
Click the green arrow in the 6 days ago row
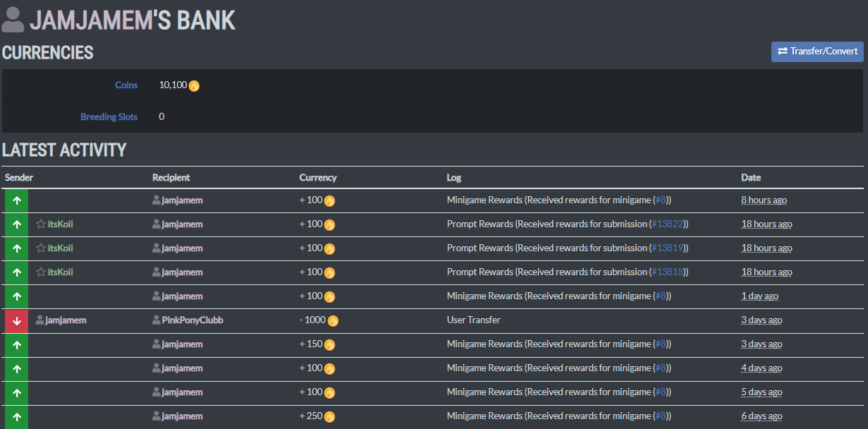point(17,416)
